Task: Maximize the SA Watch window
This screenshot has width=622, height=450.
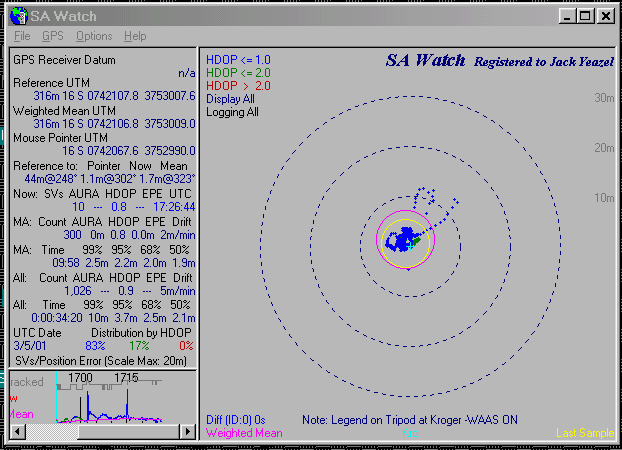Action: click(x=587, y=16)
